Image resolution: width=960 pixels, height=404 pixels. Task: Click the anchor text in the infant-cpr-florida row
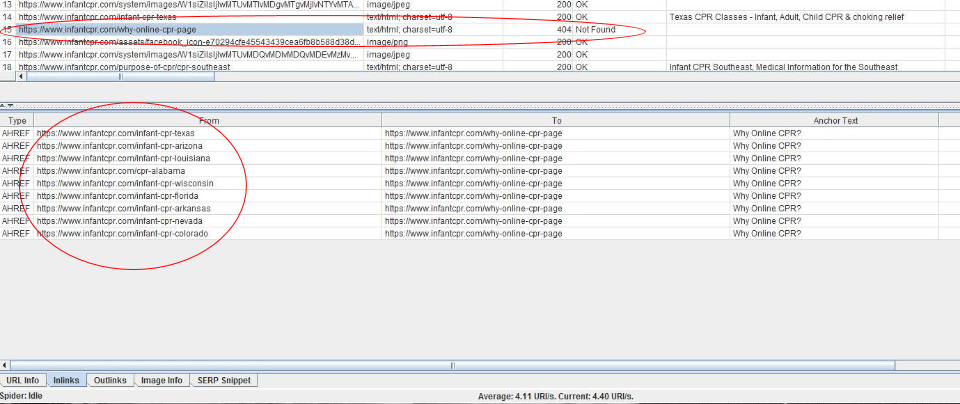coord(835,196)
